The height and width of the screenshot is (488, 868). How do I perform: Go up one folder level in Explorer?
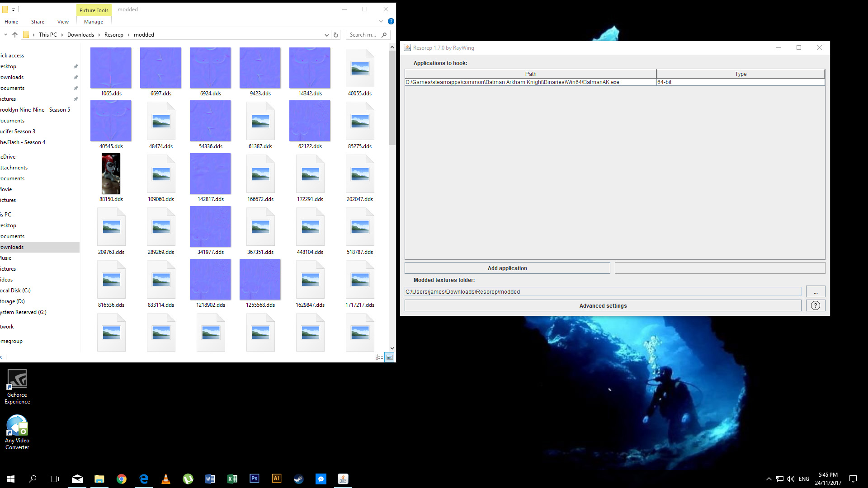(15, 35)
